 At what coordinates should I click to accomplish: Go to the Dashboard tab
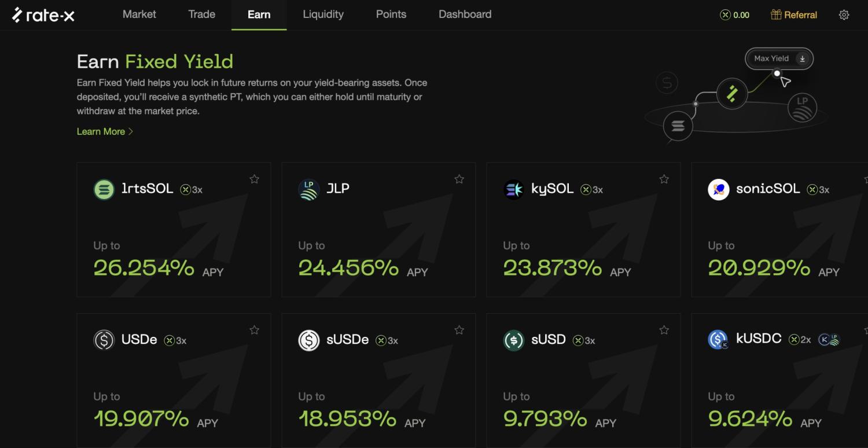point(465,14)
